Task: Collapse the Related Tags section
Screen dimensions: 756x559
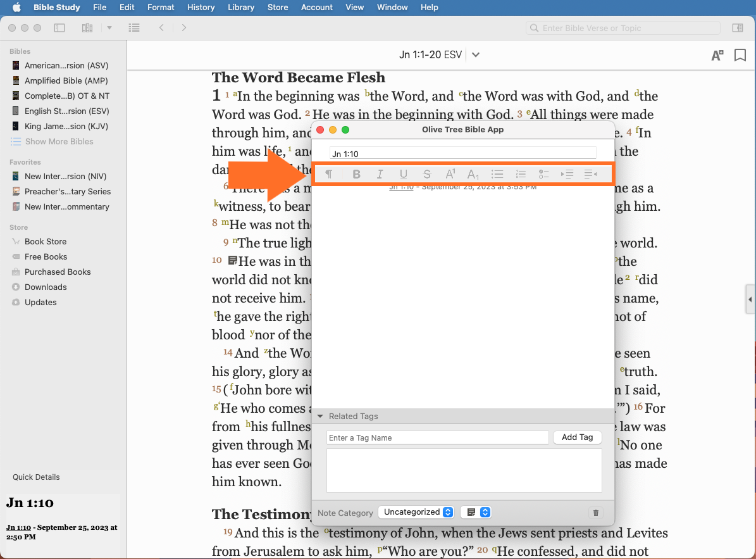Action: (x=321, y=416)
